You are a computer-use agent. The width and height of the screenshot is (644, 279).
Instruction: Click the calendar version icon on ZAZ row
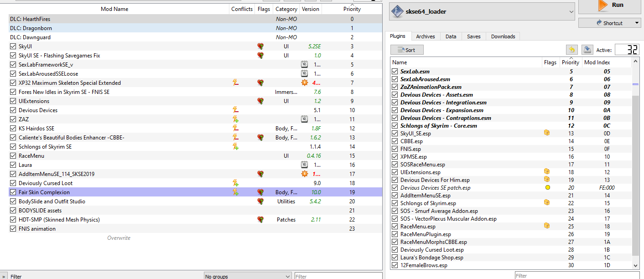point(305,119)
